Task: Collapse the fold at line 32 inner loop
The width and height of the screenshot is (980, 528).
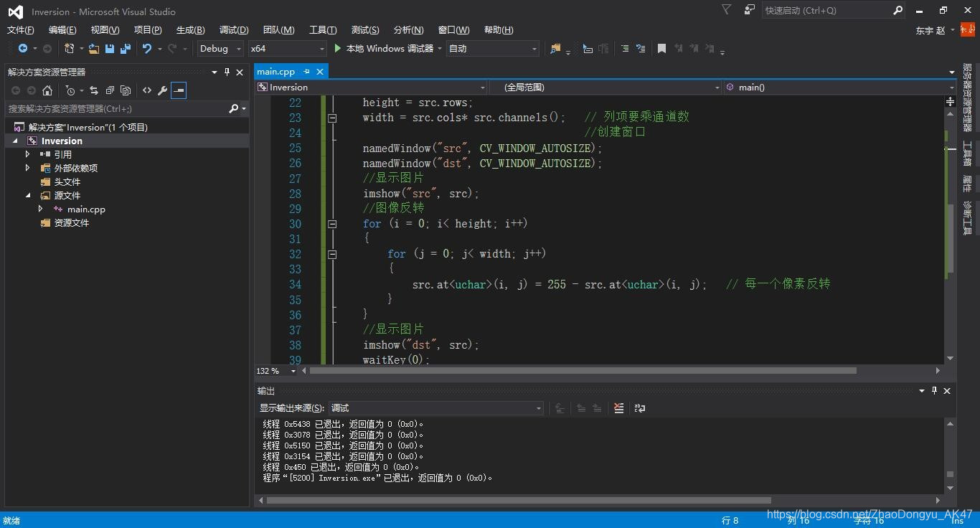Action: [332, 254]
